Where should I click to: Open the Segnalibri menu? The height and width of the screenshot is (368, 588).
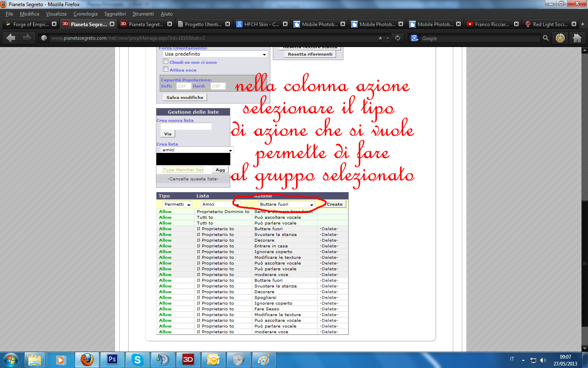tap(115, 14)
